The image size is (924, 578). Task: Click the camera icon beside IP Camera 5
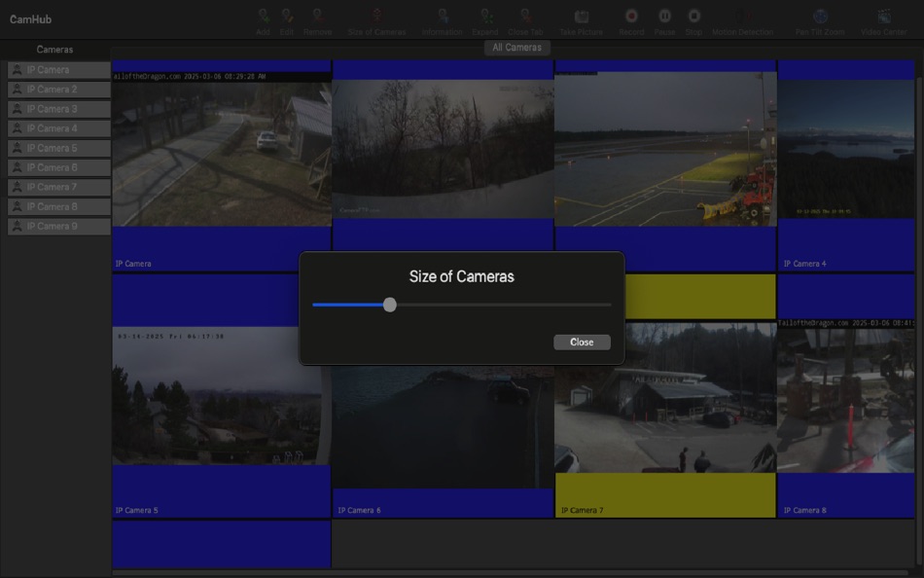click(18, 148)
